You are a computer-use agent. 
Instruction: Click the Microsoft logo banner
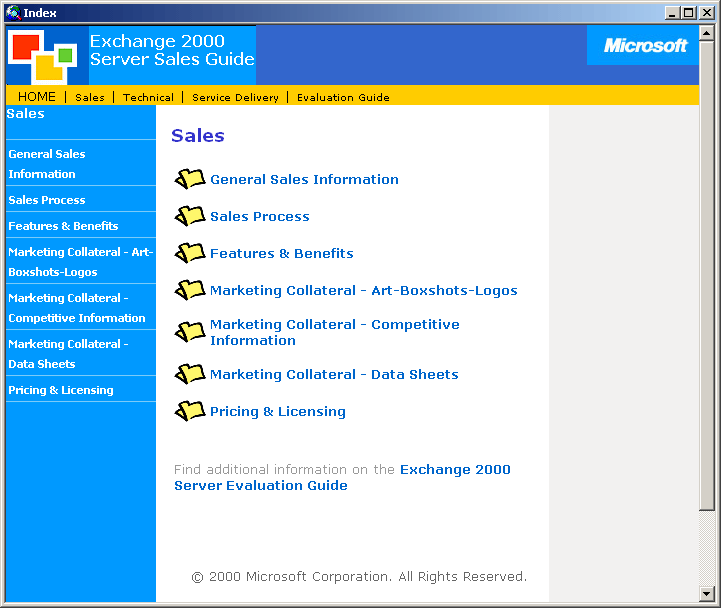[642, 45]
